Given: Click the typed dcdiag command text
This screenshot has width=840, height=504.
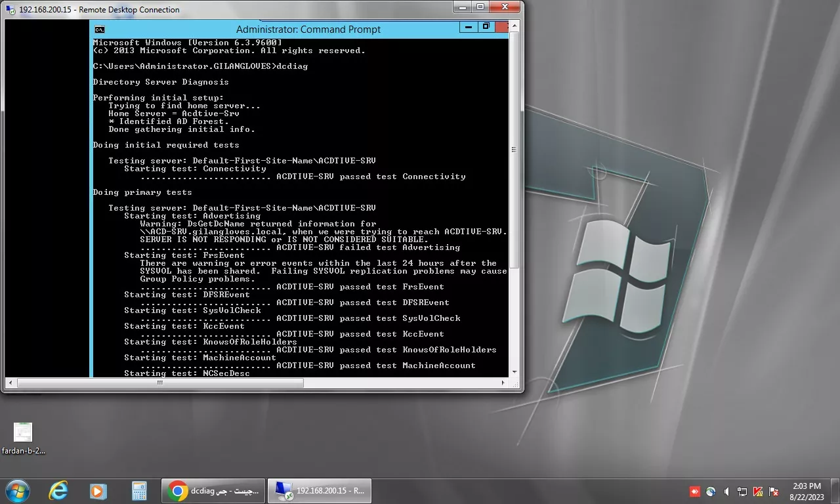Looking at the screenshot, I should (292, 66).
